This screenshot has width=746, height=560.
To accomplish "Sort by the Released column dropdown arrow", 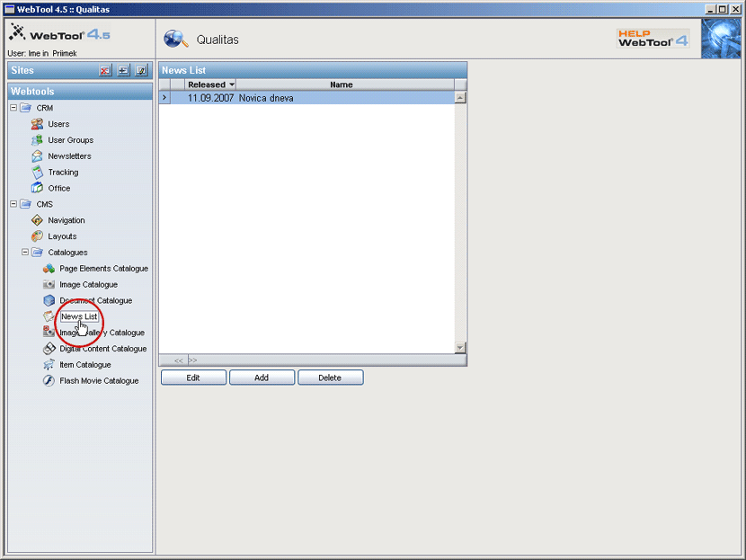I will pyautogui.click(x=232, y=84).
